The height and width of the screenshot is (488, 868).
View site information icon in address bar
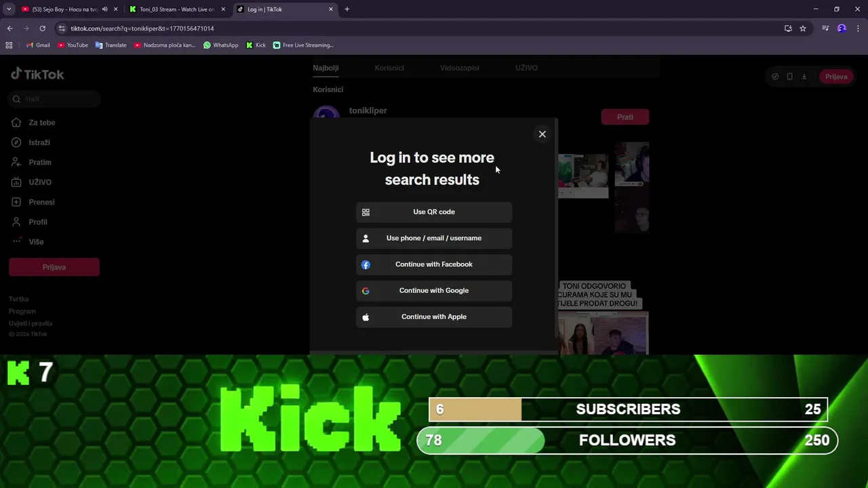coord(62,28)
